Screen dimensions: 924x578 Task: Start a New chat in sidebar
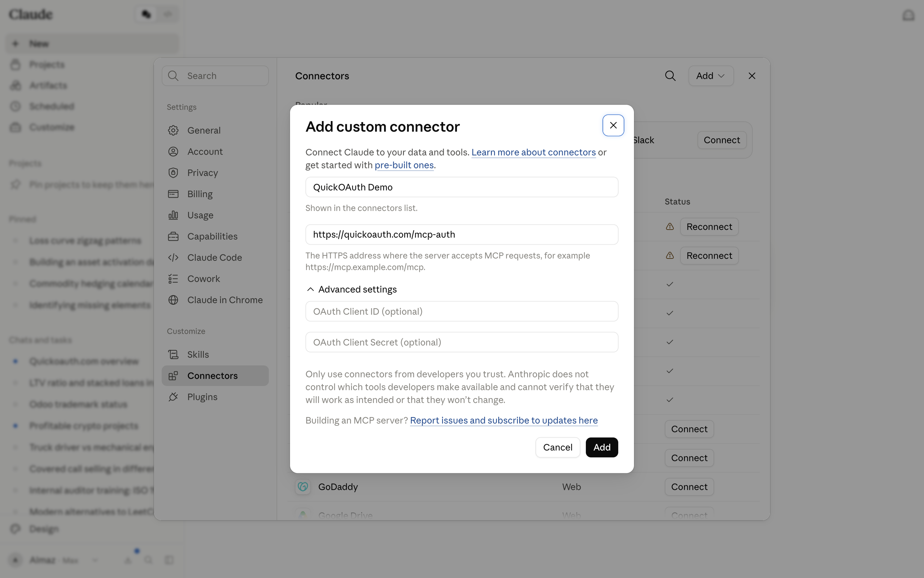coord(92,44)
